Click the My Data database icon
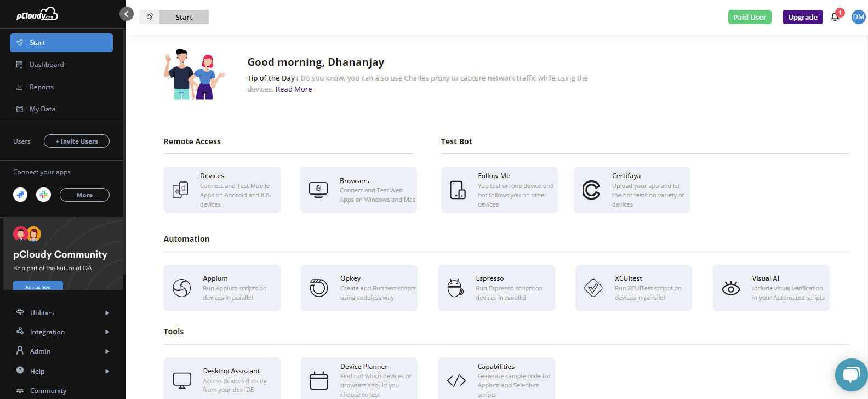 click(20, 109)
